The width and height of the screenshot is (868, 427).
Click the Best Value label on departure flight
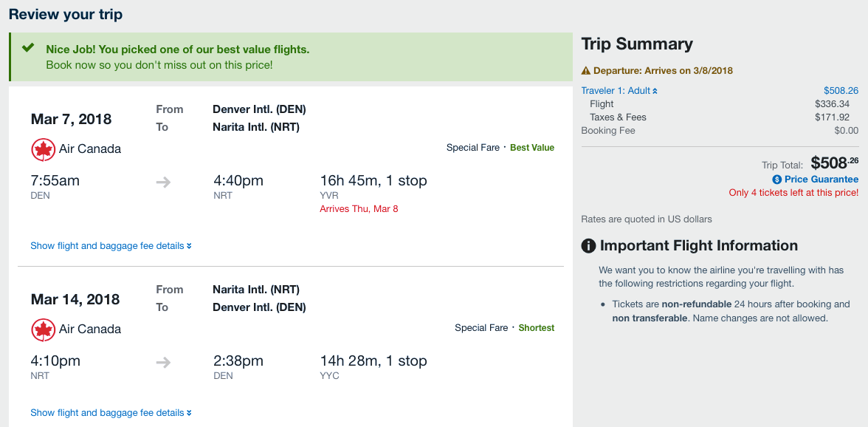pyautogui.click(x=532, y=148)
